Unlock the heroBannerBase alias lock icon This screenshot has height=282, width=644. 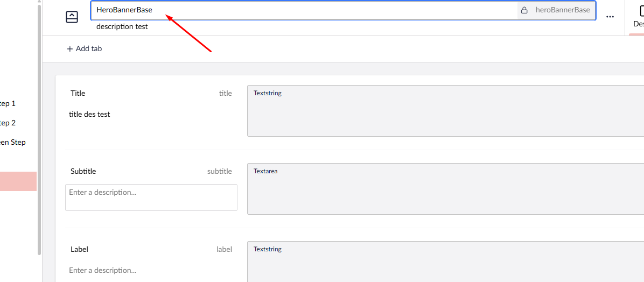524,10
